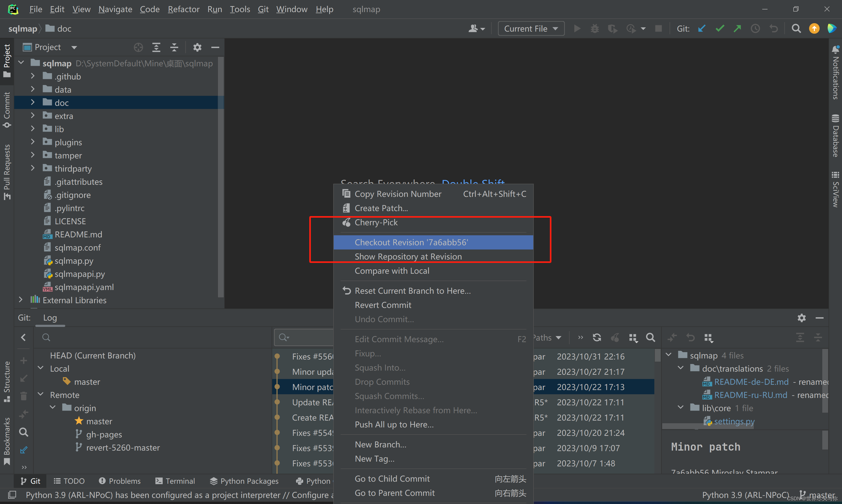This screenshot has height=504, width=842.
Task: Click Collapse All icon in Project panel
Action: pos(174,47)
